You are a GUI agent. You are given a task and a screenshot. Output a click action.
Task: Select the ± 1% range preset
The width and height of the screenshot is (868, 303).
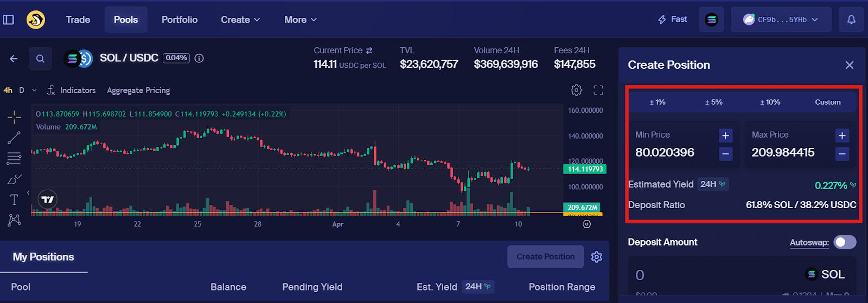point(658,102)
